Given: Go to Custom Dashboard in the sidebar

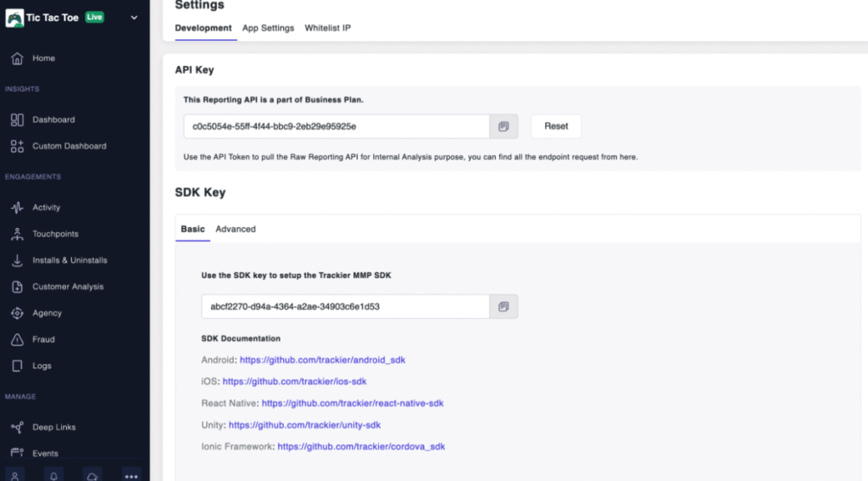Looking at the screenshot, I should [69, 146].
